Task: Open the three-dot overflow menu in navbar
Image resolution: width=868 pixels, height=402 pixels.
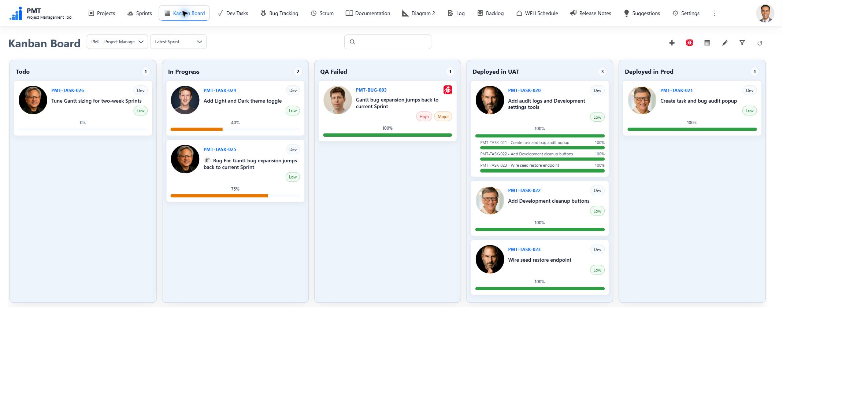Action: 714,13
